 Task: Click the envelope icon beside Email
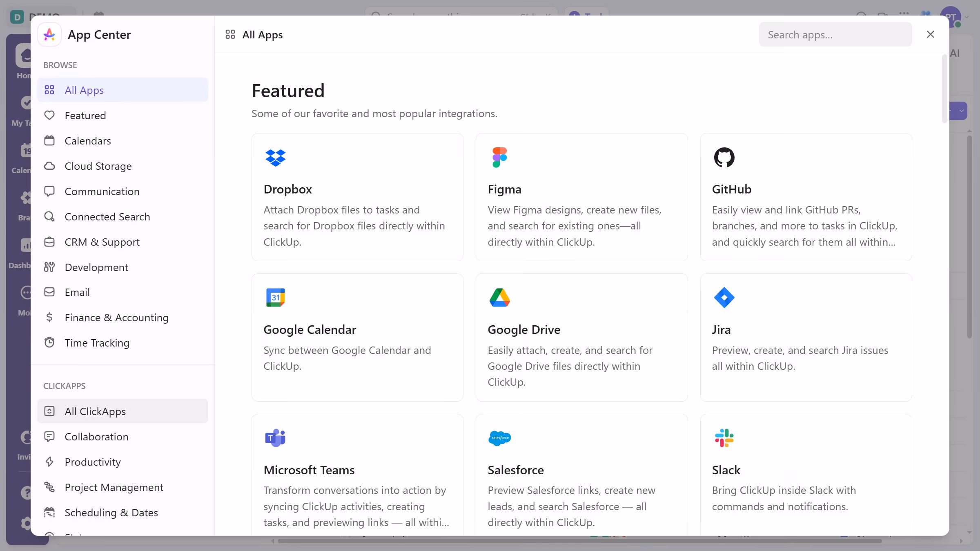coord(49,292)
